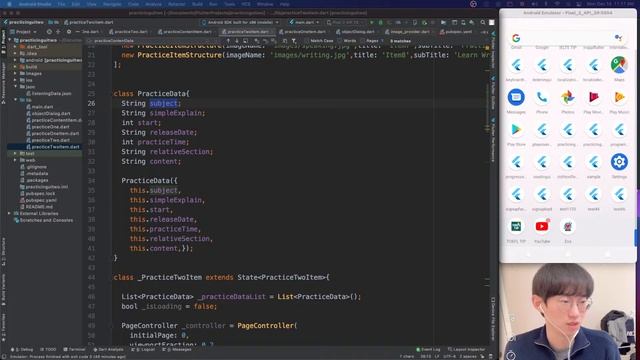Image resolution: width=640 pixels, height=360 pixels.
Task: Open Terminal tool window
Action: (x=74, y=350)
